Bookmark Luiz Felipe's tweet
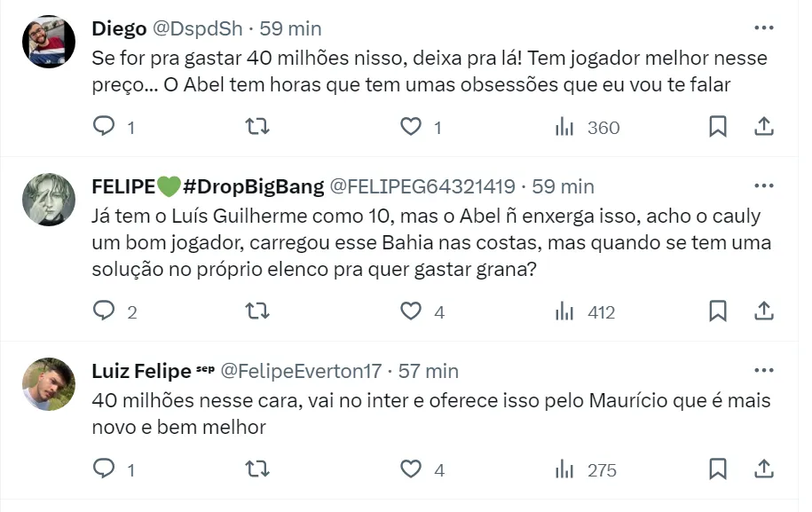Image resolution: width=812 pixels, height=512 pixels. pos(718,469)
